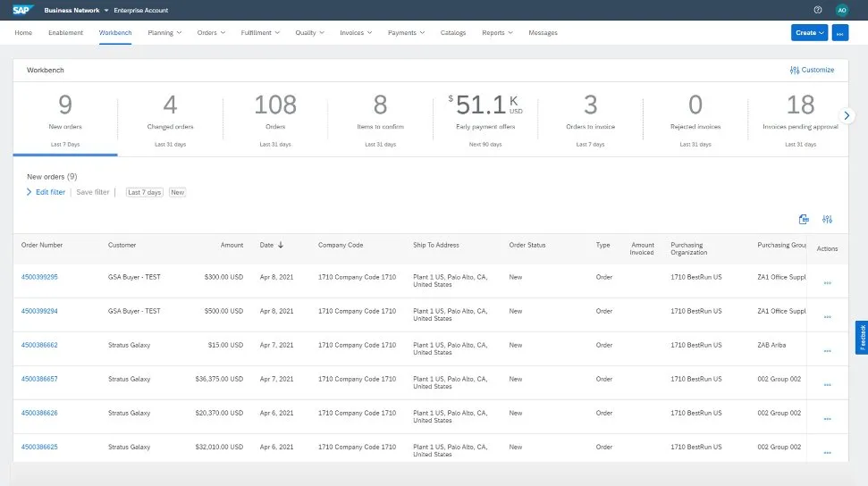Image resolution: width=868 pixels, height=486 pixels.
Task: Open the Create dropdown button
Action: click(x=809, y=33)
